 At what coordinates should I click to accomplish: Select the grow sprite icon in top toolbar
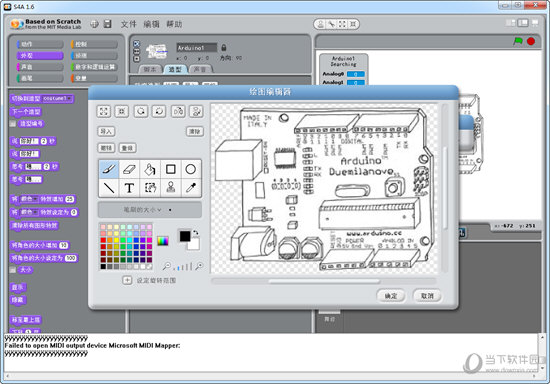[x=342, y=24]
